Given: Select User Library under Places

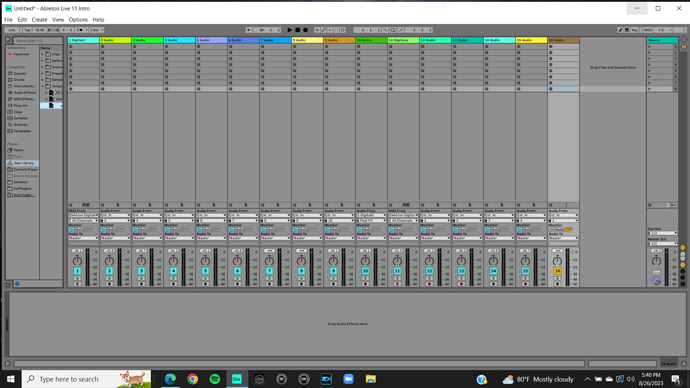Looking at the screenshot, I should click(23, 163).
